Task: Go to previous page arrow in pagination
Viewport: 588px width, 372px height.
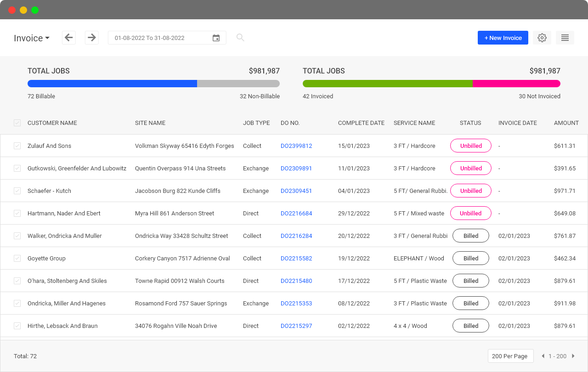Action: 543,356
